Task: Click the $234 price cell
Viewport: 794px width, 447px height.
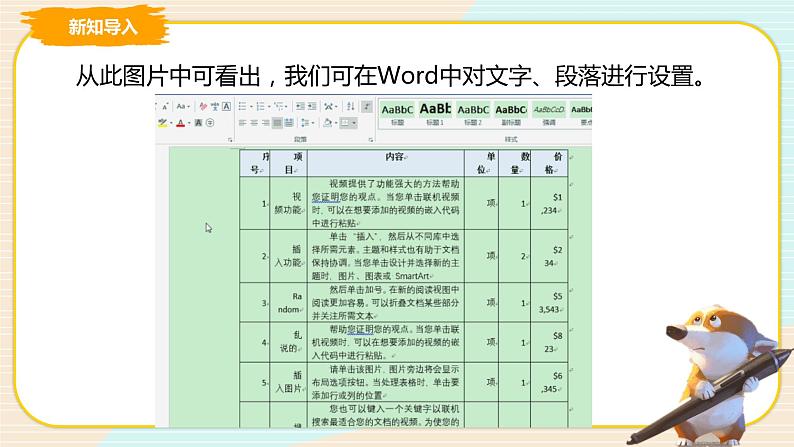Action: tap(549, 256)
